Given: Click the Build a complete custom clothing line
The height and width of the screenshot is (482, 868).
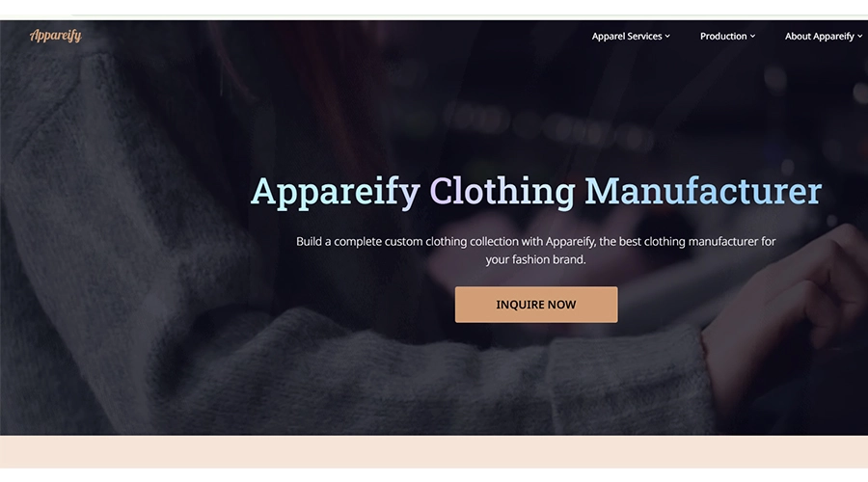Looking at the screenshot, I should pos(536,242).
